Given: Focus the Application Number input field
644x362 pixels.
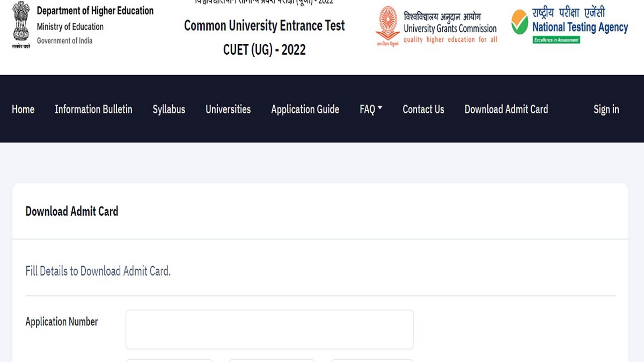Looking at the screenshot, I should (x=270, y=329).
